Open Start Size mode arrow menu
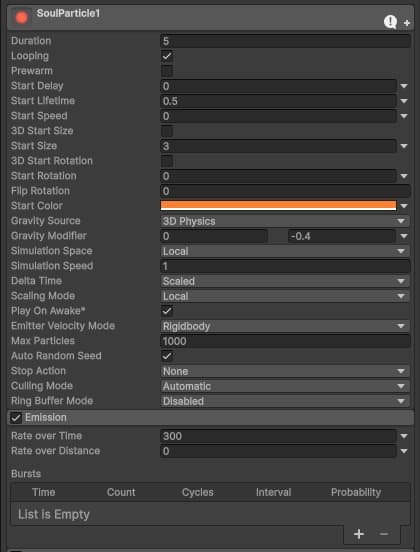This screenshot has height=552, width=420. pyautogui.click(x=404, y=146)
